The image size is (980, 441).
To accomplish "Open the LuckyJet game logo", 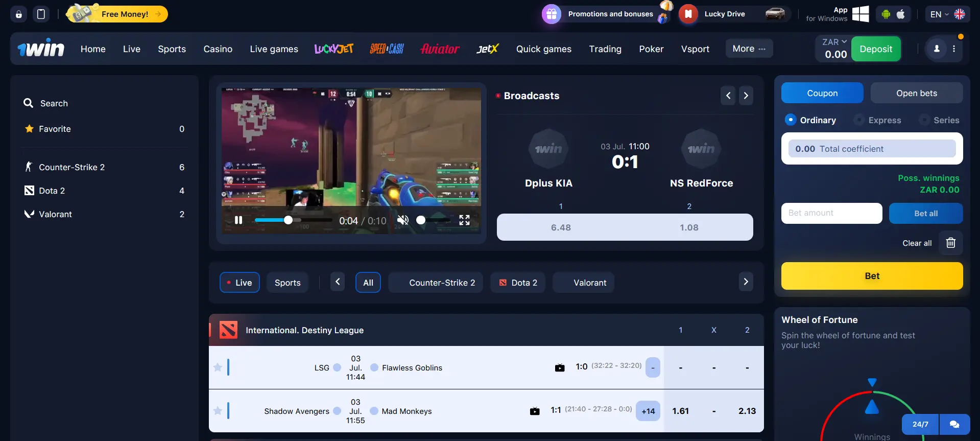I will [333, 49].
